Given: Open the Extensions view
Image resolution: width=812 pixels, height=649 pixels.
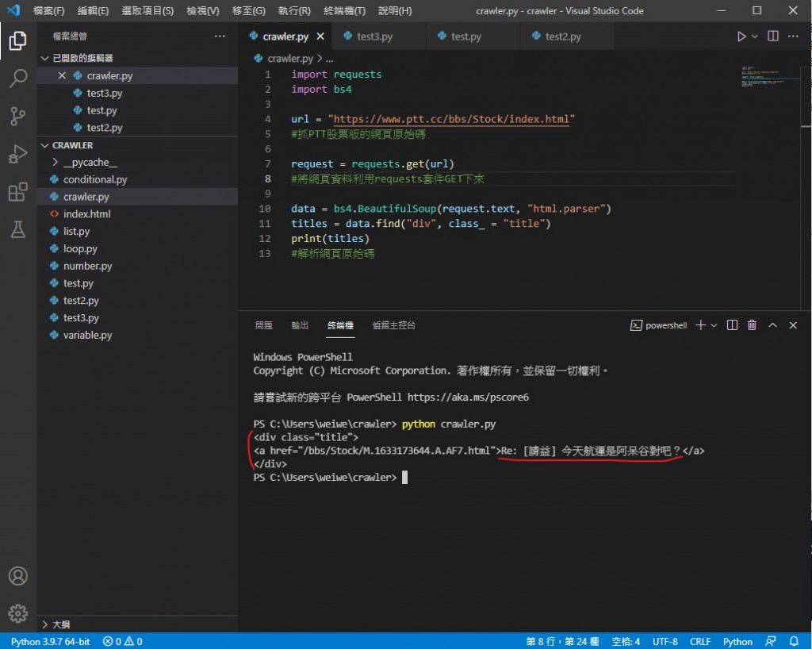Looking at the screenshot, I should [x=17, y=192].
